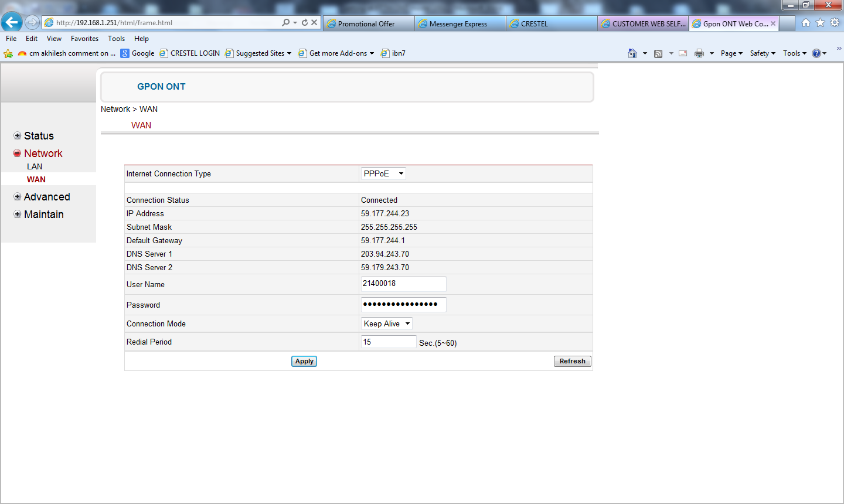Image resolution: width=844 pixels, height=504 pixels.
Task: Open the Help question mark icon
Action: [x=816, y=53]
